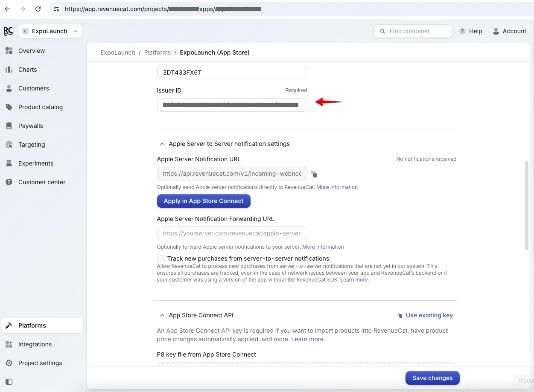Open More information link for forwarding notifications
The height and width of the screenshot is (392, 534).
tap(323, 247)
